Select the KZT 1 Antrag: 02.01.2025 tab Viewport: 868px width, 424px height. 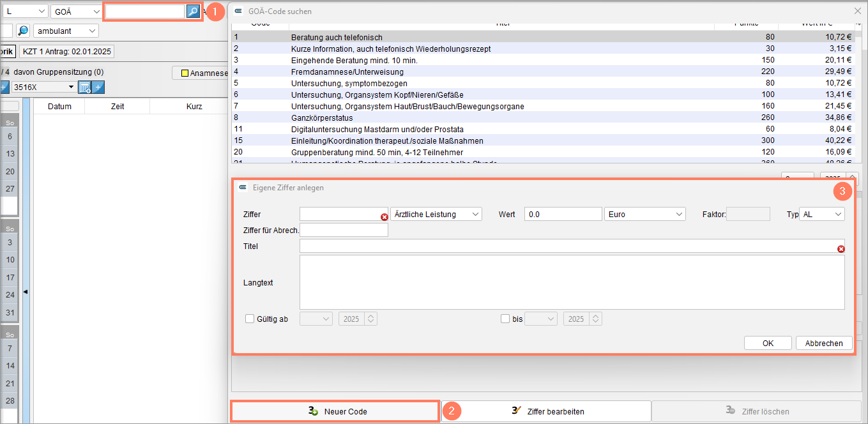pos(66,51)
